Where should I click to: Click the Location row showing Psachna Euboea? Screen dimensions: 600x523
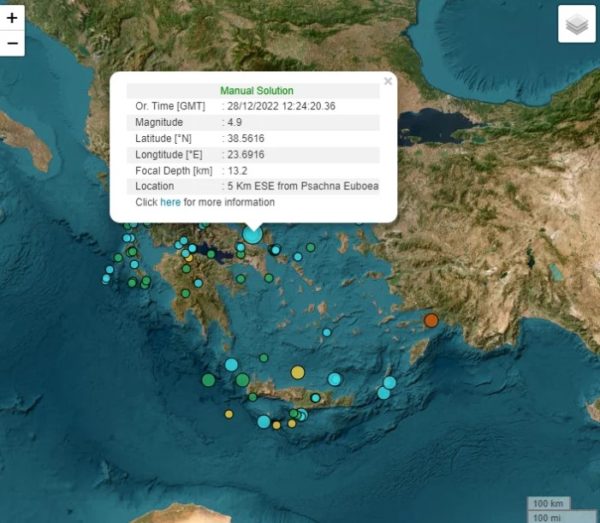[253, 186]
